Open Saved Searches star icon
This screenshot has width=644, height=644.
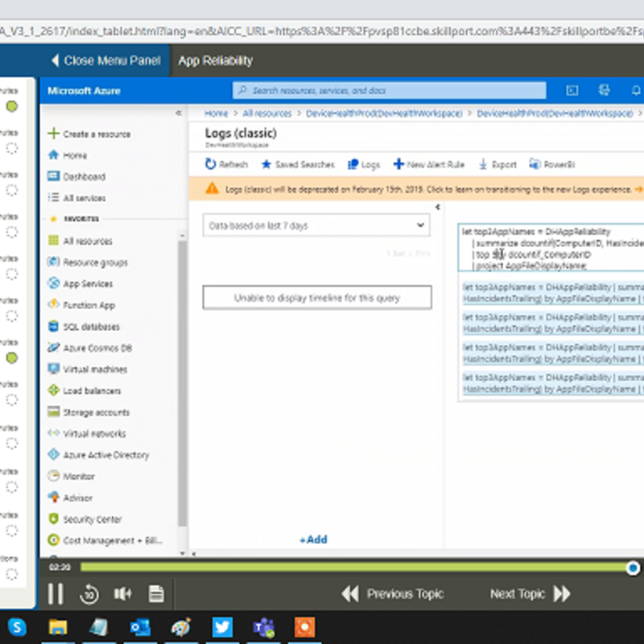pos(266,164)
